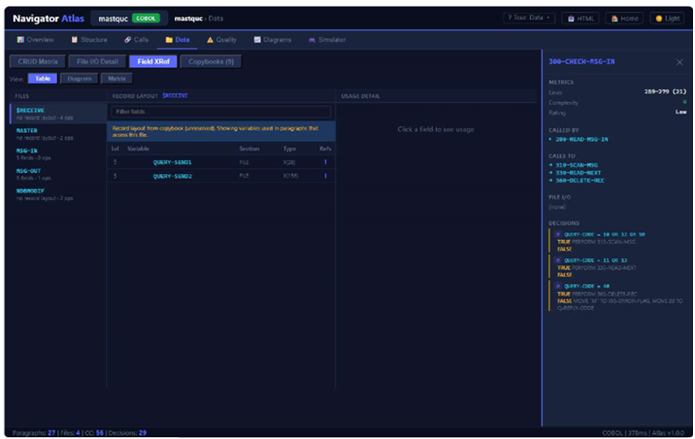
Task: Click the Structure tab icon
Action: pos(74,39)
